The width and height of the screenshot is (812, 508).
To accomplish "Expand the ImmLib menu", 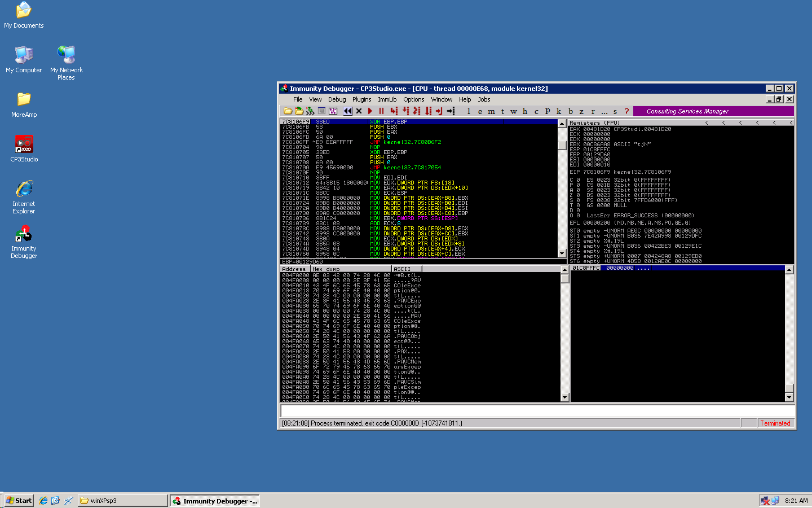I will (x=387, y=99).
